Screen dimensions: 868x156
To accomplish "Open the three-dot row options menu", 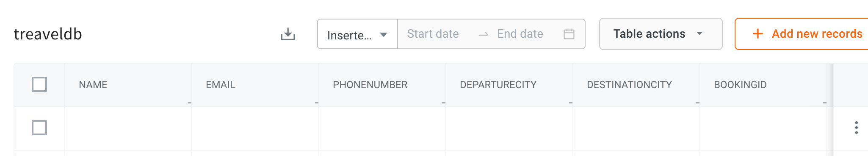I will [x=856, y=128].
